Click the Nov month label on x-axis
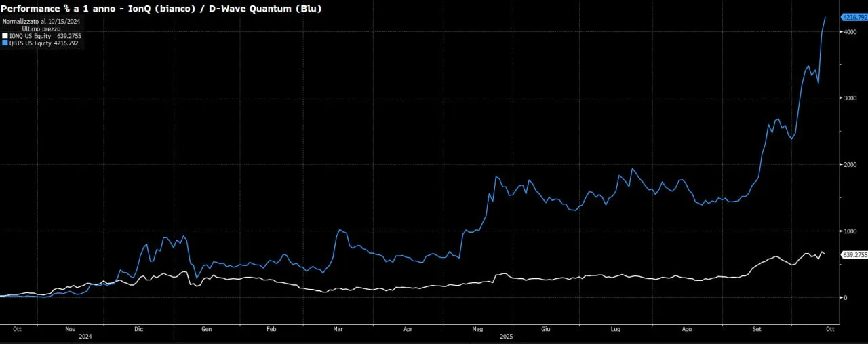Screen dimensions: 868x344 coord(71,328)
